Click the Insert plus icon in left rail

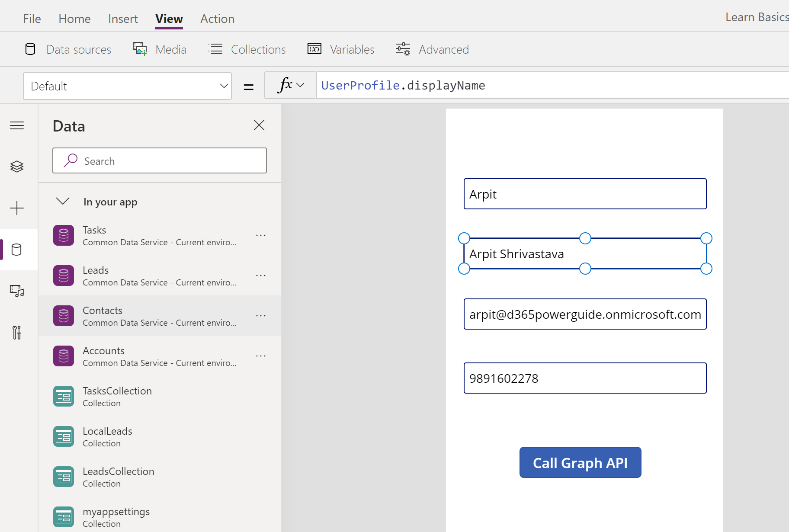click(x=17, y=208)
